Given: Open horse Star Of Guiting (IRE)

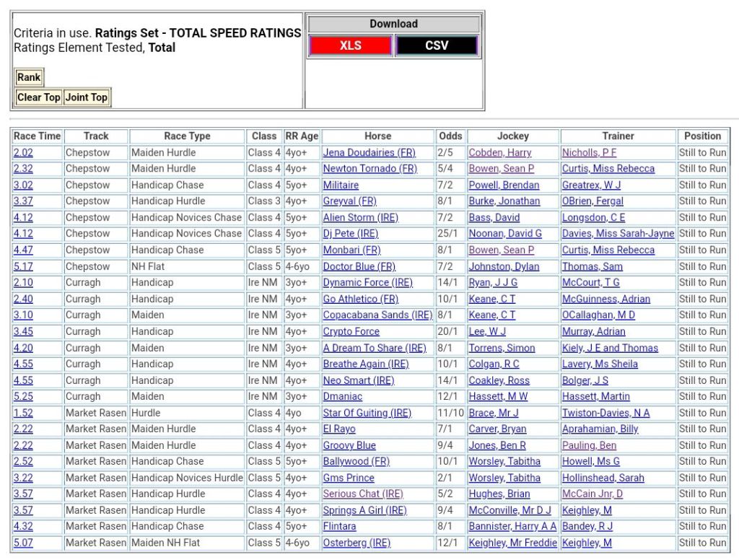Looking at the screenshot, I should coord(367,413).
